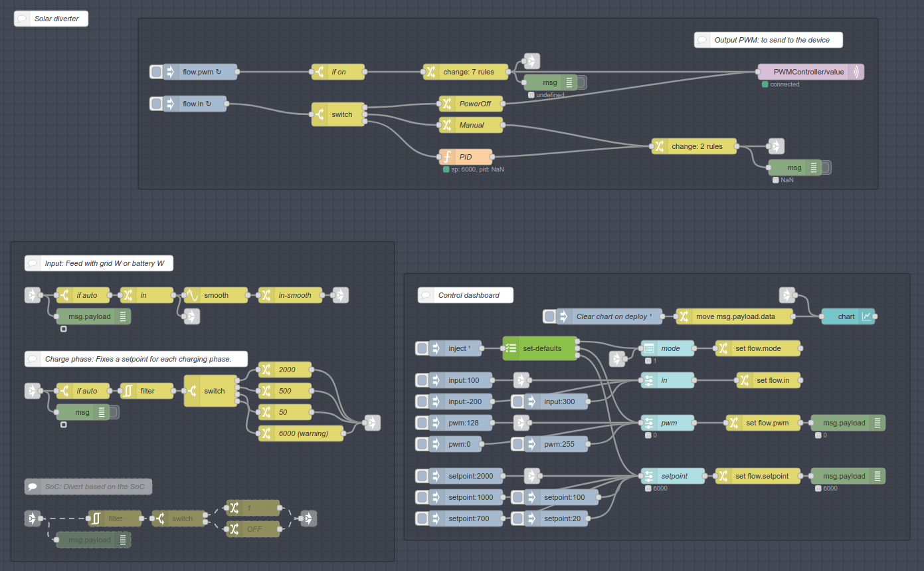Image resolution: width=924 pixels, height=571 pixels.
Task: Select the 'change: 2 rules' node
Action: tap(694, 146)
